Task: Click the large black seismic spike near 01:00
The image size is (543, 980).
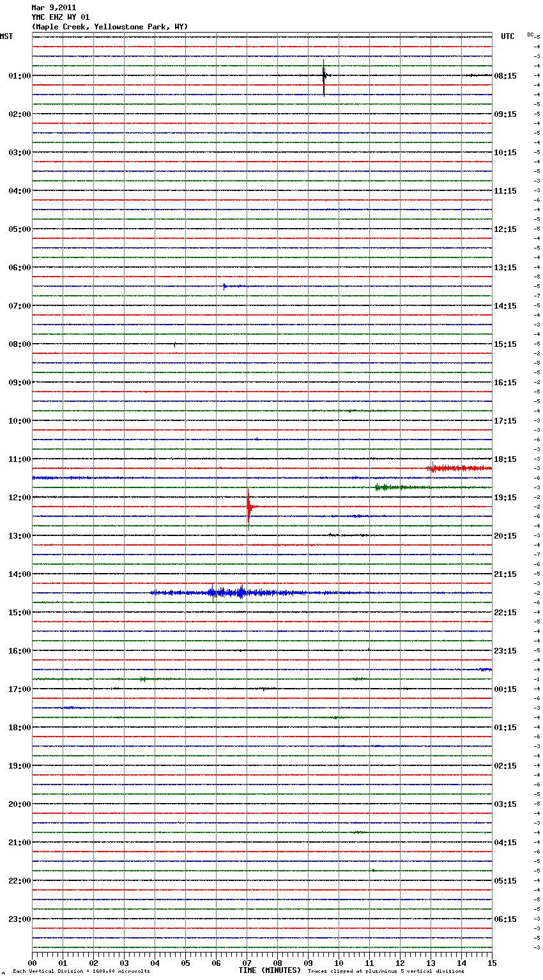Action: point(324,76)
